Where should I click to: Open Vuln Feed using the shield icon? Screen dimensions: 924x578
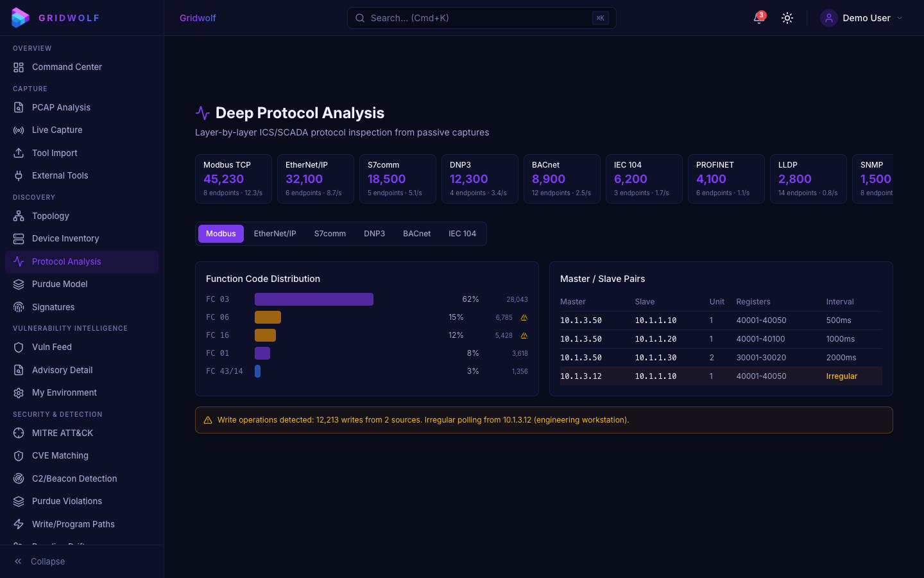pos(19,347)
